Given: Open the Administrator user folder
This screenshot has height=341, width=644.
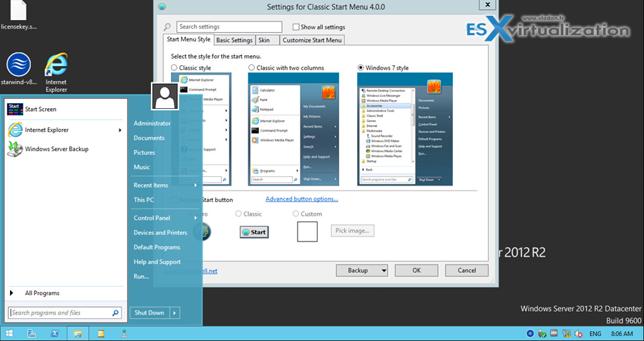Looking at the screenshot, I should (x=152, y=123).
